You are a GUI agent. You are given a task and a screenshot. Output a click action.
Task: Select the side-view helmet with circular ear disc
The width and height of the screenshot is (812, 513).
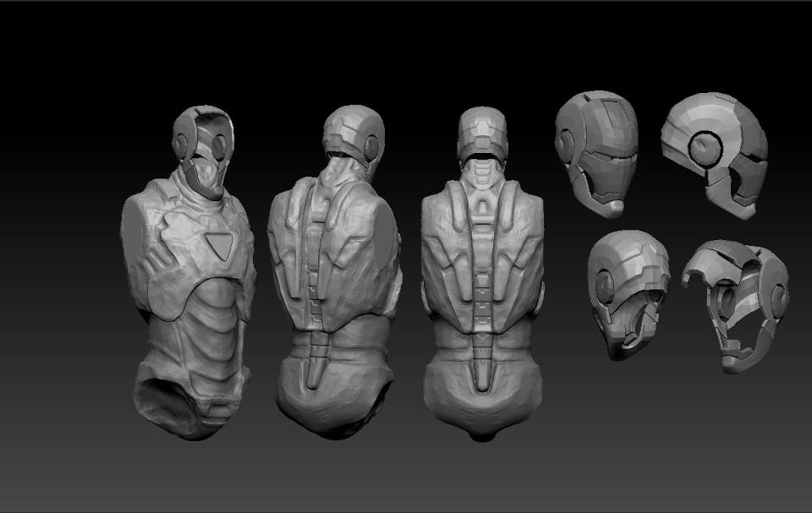[715, 156]
